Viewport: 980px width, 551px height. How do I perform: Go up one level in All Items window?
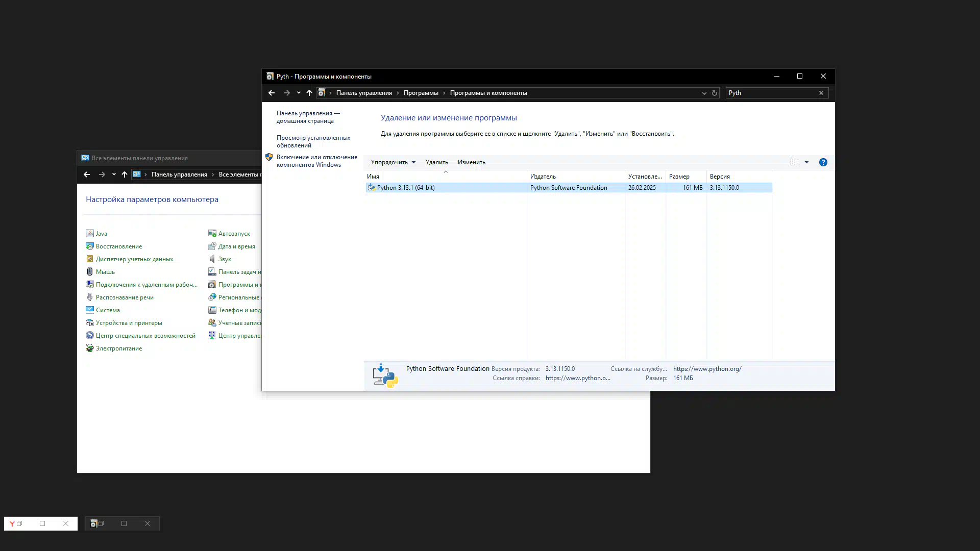point(124,174)
